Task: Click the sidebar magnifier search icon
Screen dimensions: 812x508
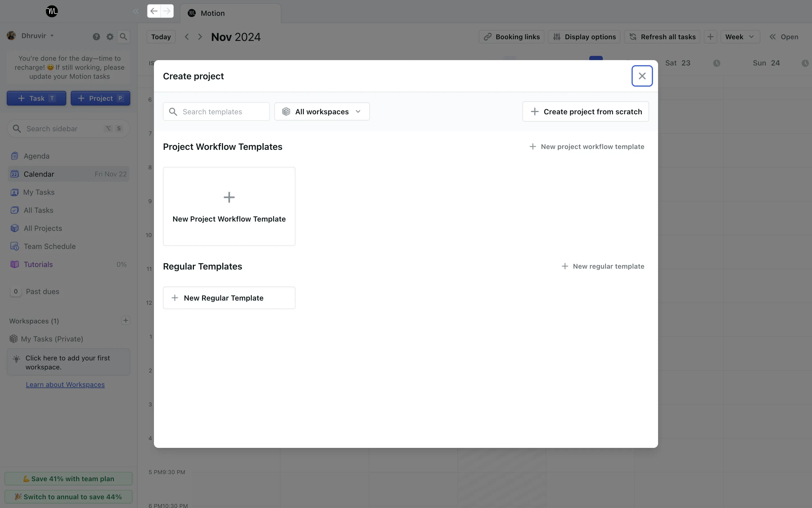Action: (123, 37)
